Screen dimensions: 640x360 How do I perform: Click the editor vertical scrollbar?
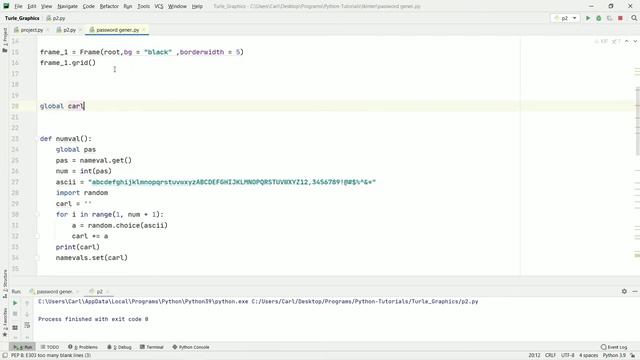(637, 120)
